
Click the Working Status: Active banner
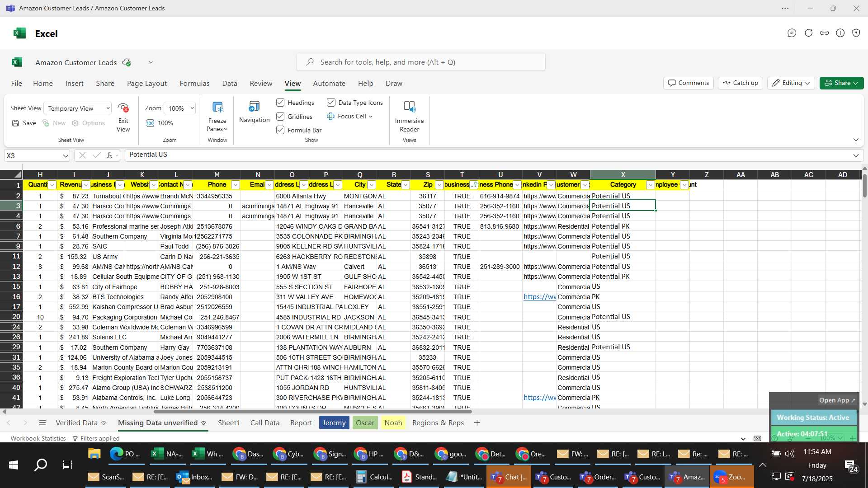coord(813,418)
